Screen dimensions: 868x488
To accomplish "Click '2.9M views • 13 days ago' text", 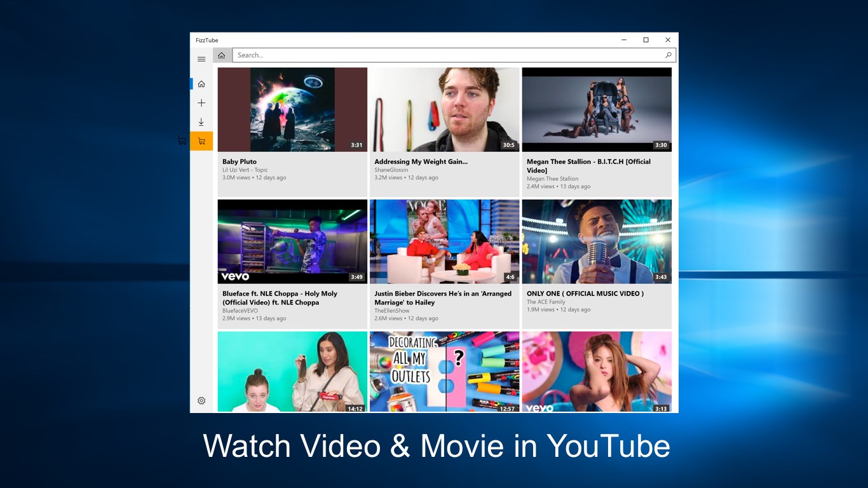I will 254,319.
